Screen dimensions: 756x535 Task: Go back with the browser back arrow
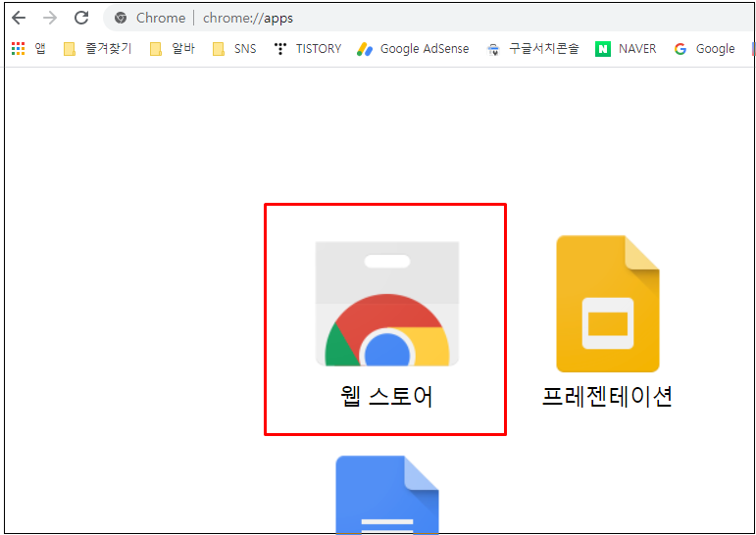tap(19, 19)
